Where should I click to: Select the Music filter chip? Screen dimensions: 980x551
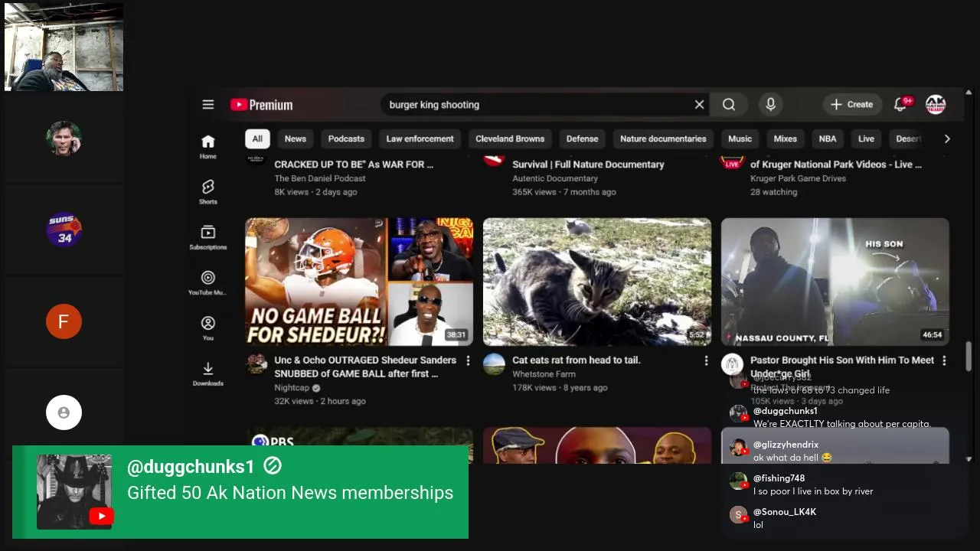point(740,139)
